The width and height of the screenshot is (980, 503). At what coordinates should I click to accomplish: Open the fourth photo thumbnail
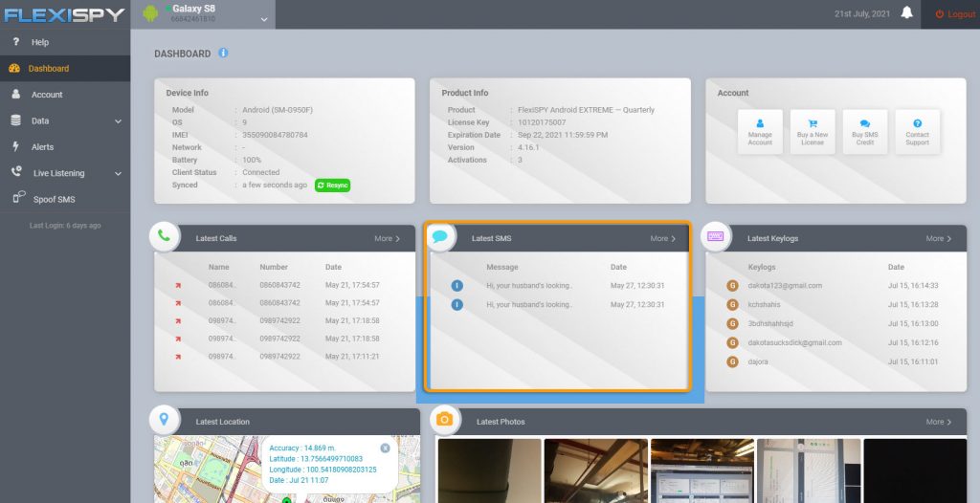[x=809, y=470]
